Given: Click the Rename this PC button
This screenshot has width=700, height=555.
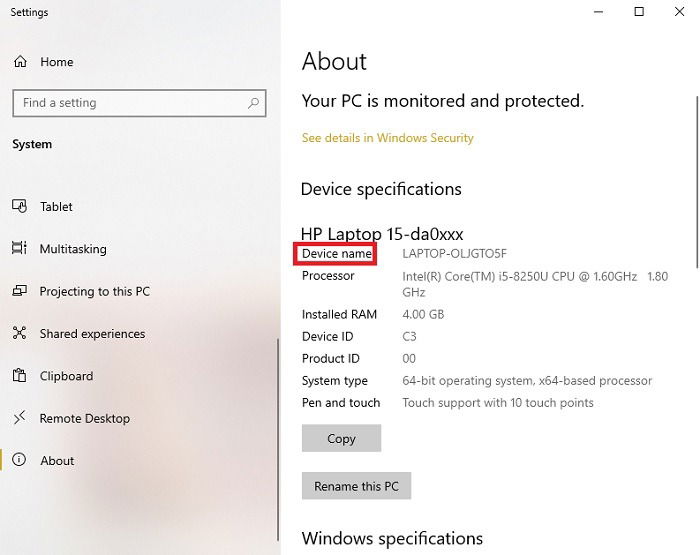Looking at the screenshot, I should coord(356,486).
